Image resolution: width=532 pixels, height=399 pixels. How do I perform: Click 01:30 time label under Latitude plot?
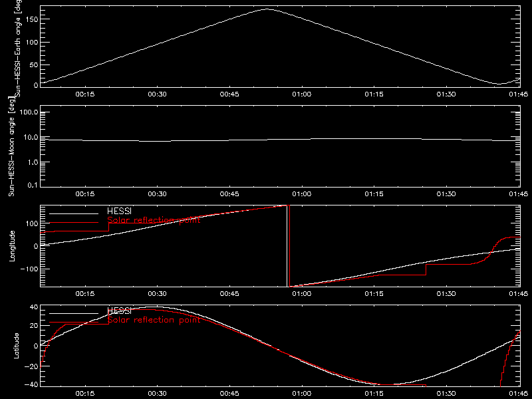coord(446,393)
